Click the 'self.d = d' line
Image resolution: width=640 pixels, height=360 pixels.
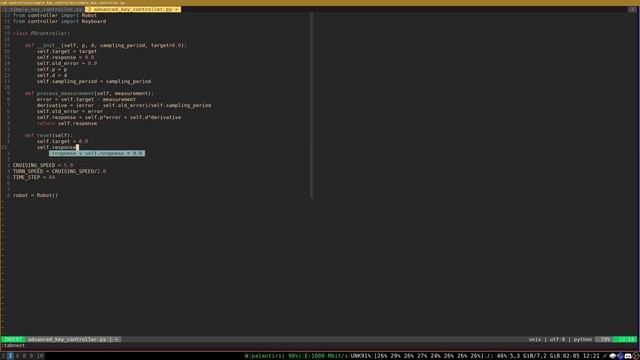click(52, 76)
